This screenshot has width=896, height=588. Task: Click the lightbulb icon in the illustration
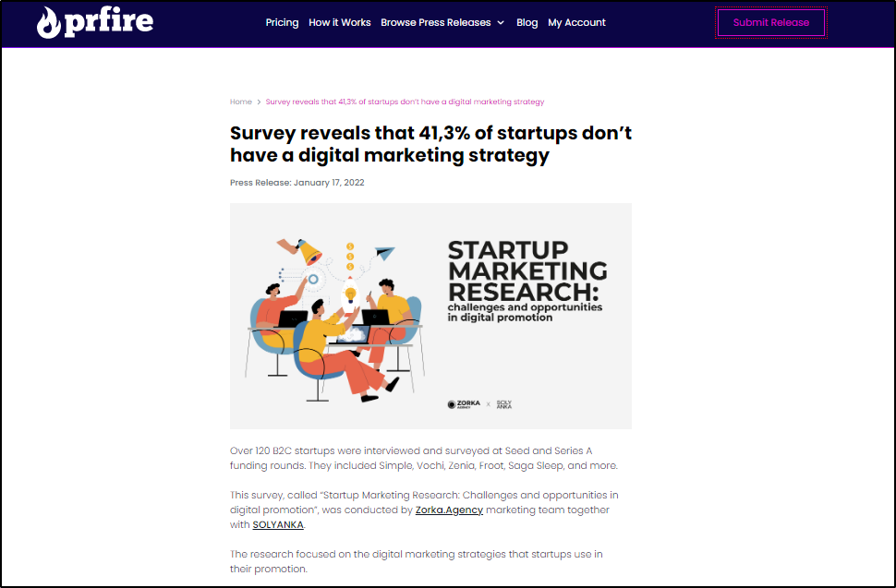[x=350, y=294]
